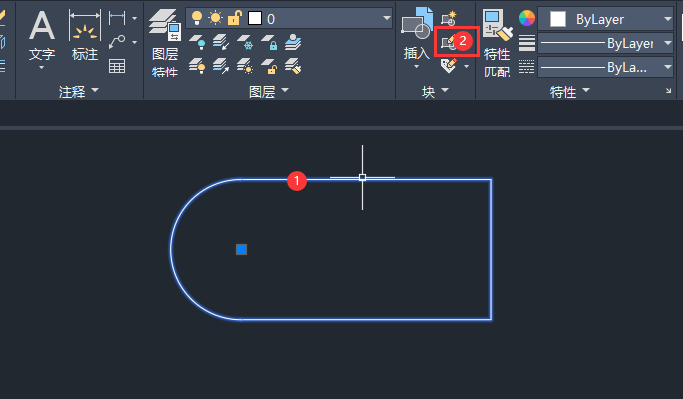The width and height of the screenshot is (683, 399).
Task: Toggle the layer lock padlock icon
Action: (235, 18)
